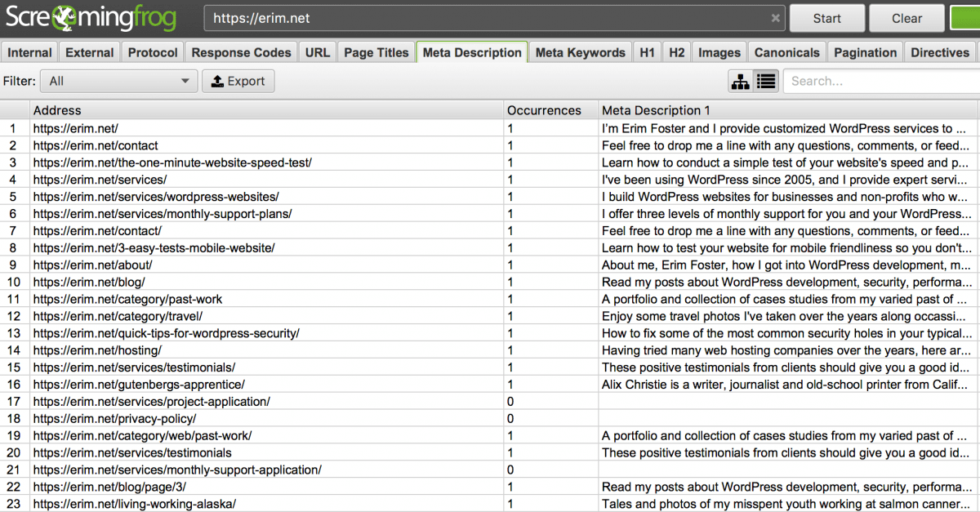Switch to the Internal tab
The width and height of the screenshot is (980, 512).
click(x=29, y=51)
